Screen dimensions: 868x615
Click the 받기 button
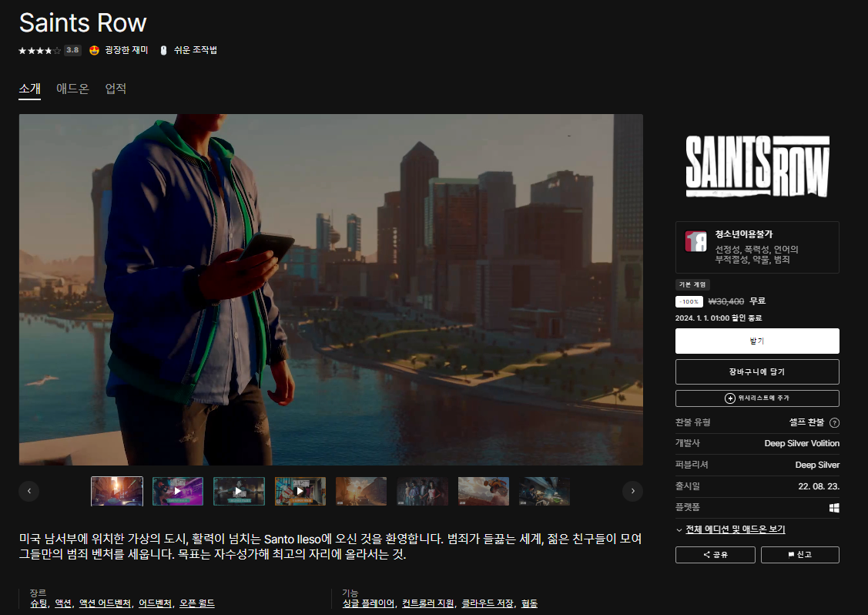(x=757, y=341)
